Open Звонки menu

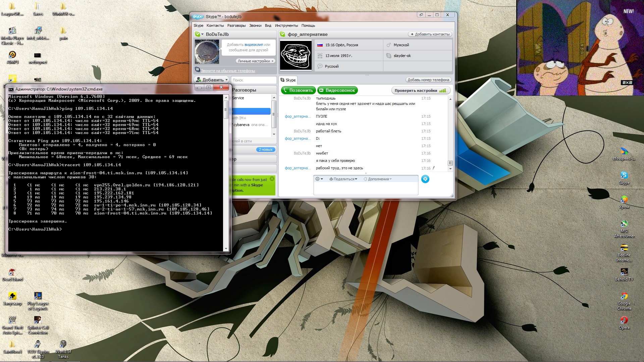point(255,25)
